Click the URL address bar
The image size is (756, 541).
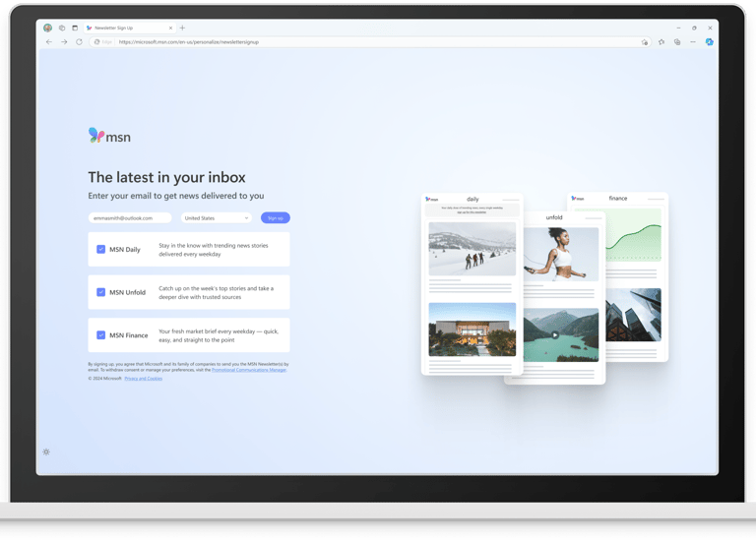370,42
